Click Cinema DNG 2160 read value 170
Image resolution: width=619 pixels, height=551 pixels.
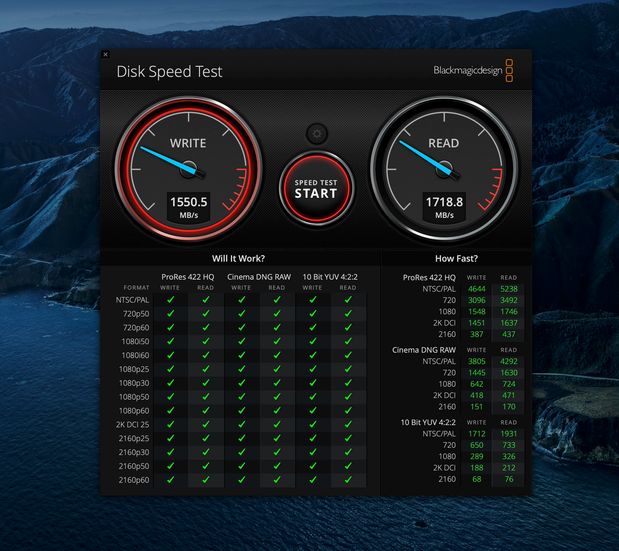[x=509, y=407]
